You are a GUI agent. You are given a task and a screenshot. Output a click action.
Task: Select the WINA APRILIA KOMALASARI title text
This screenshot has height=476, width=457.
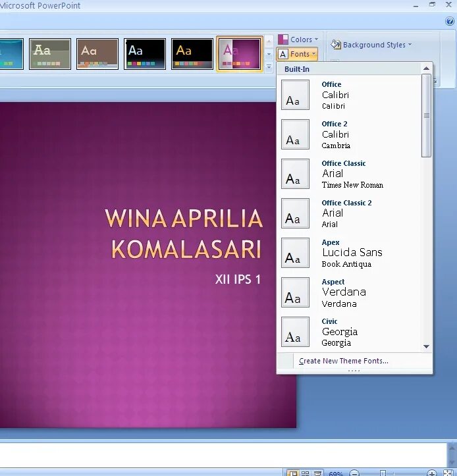[x=184, y=234]
